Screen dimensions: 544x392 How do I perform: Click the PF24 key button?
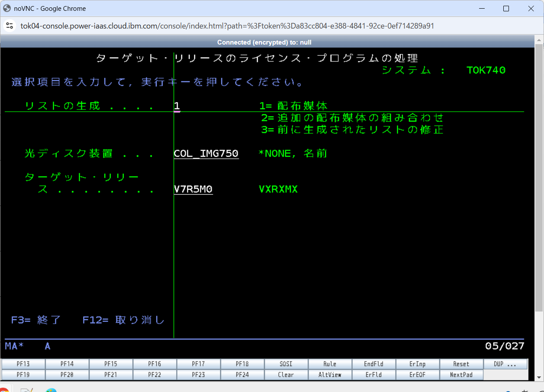tap(242, 375)
